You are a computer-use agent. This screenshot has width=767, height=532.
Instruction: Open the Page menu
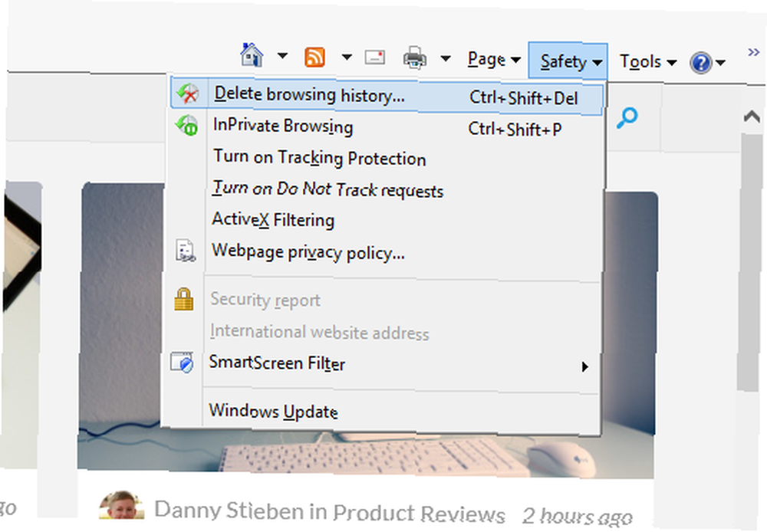(494, 60)
